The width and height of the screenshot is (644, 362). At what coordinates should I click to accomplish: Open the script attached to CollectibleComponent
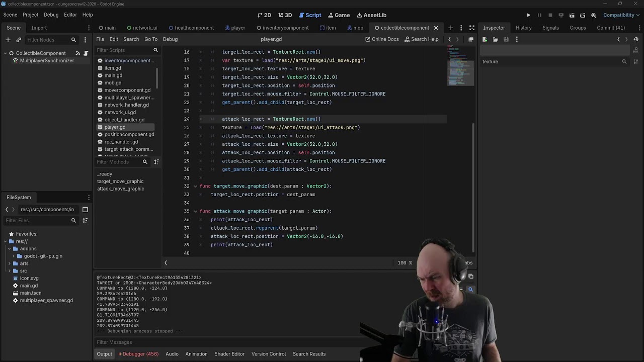coord(86,53)
